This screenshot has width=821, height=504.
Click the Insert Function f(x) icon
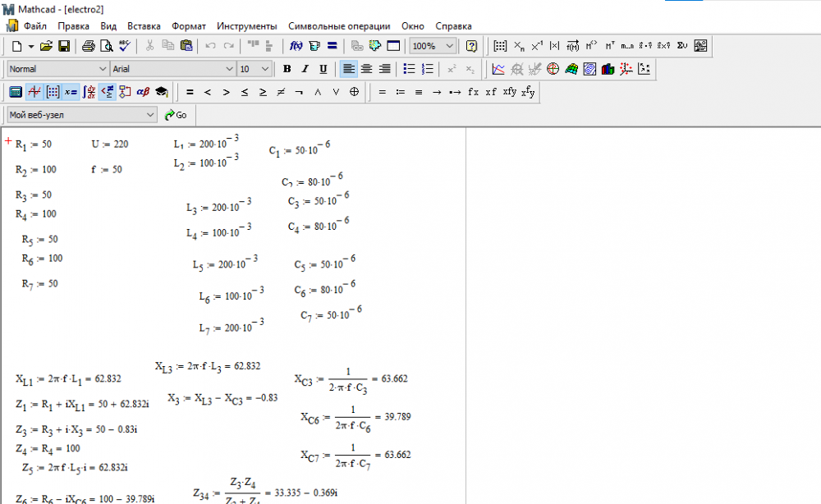[297, 46]
